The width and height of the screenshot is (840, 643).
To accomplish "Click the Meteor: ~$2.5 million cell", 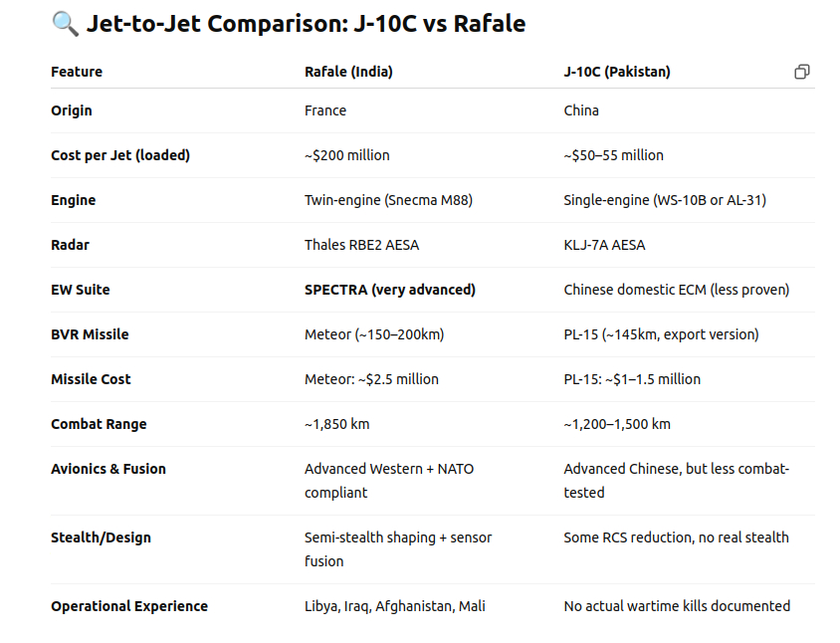I will click(372, 379).
